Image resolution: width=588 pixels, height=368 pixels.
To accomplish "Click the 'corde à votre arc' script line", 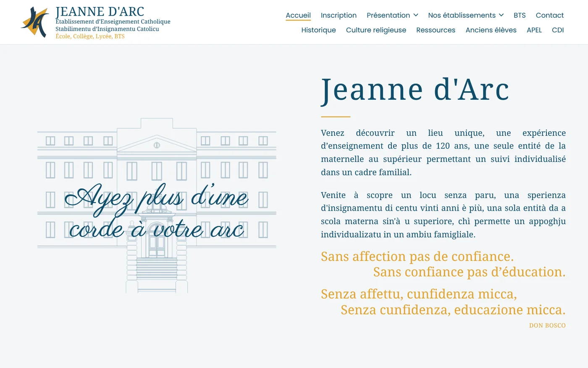I will pyautogui.click(x=156, y=229).
